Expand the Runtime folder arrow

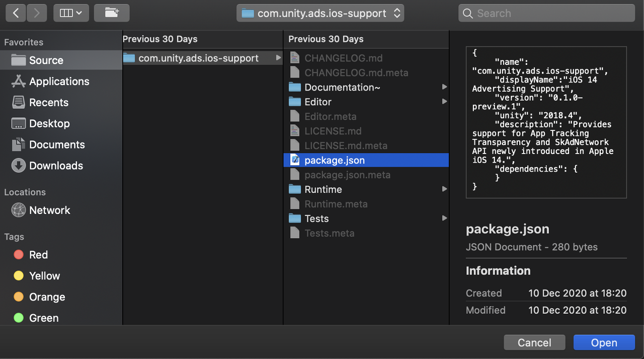(444, 189)
